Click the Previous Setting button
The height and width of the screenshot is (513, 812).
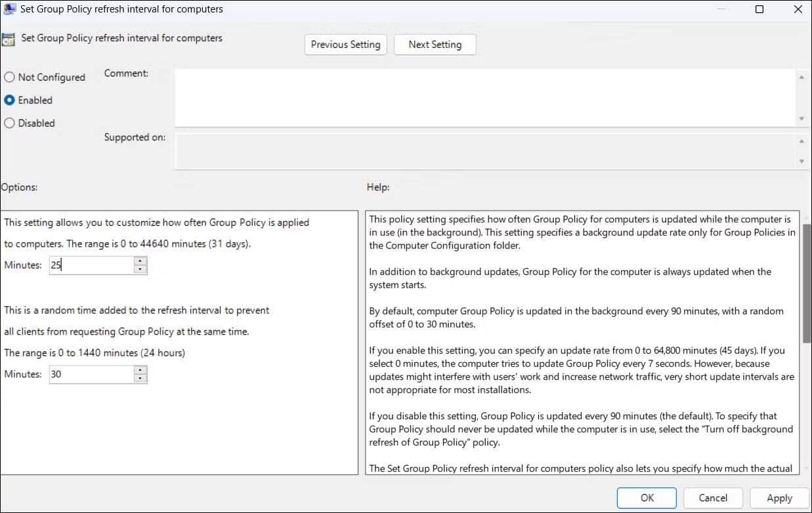(x=345, y=44)
